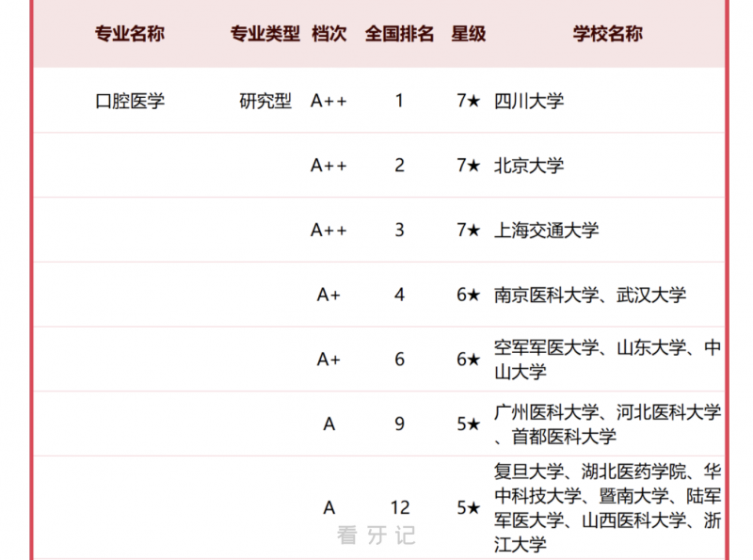Click rank number 1 cell
The height and width of the screenshot is (560, 753).
click(399, 101)
